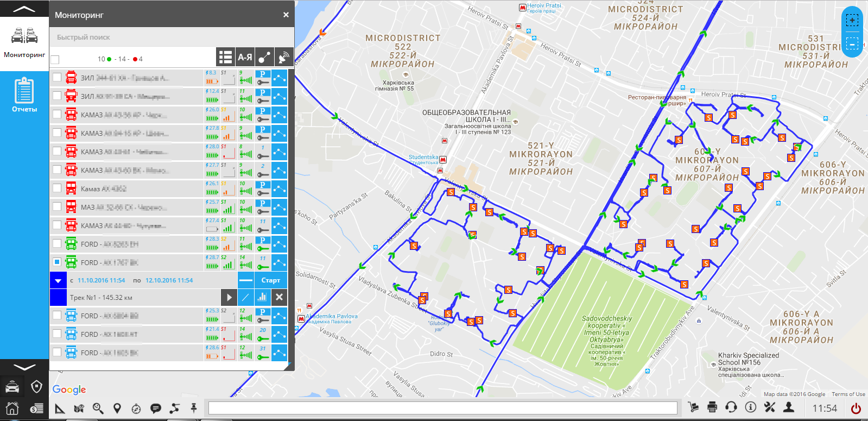This screenshot has width=868, height=421.
Task: Select the checkbox of КАМАЗ with 28.0 voltage
Action: coord(57,151)
